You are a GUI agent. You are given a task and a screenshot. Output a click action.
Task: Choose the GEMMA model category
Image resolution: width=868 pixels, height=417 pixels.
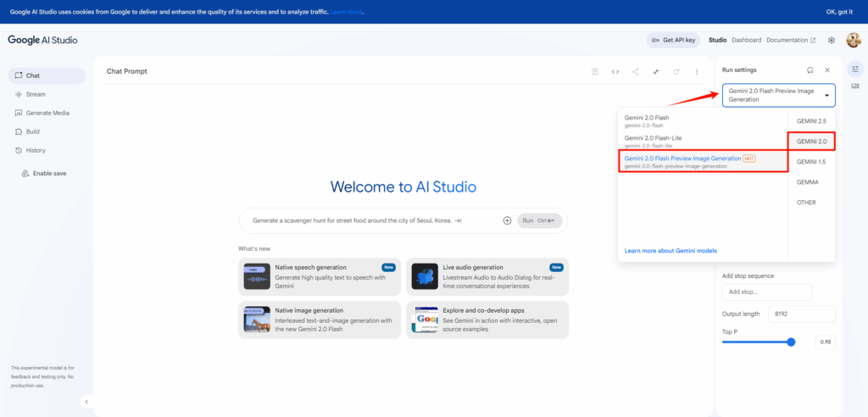(807, 182)
